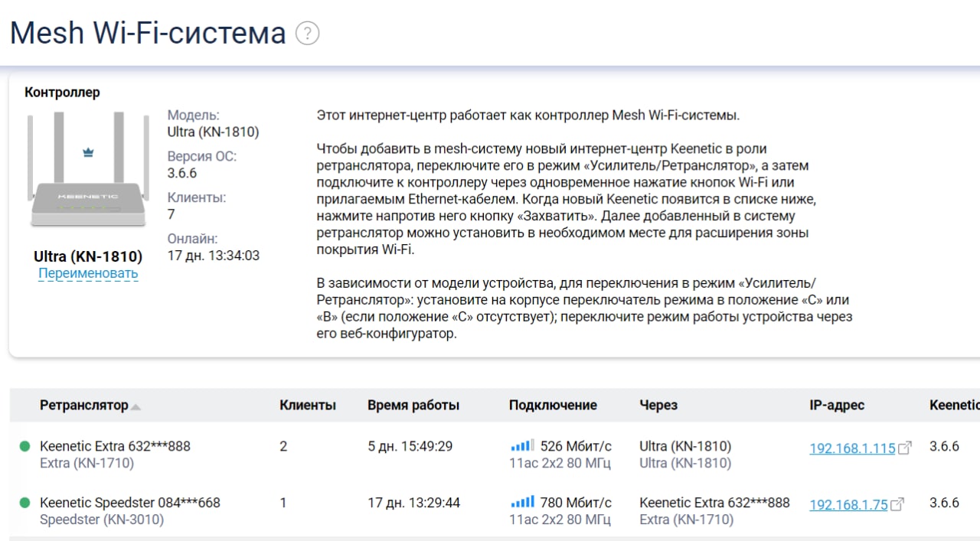The image size is (980, 541).
Task: Click the green status dot for Keenetic Speedster
Action: (x=24, y=503)
